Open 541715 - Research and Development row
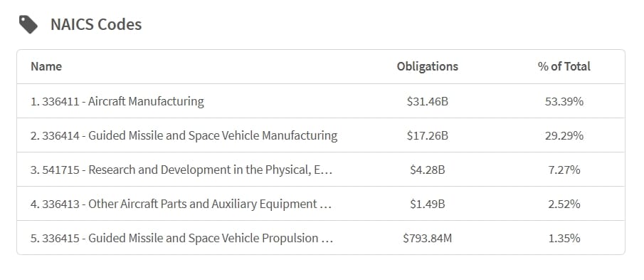This screenshot has width=644, height=280. (x=321, y=170)
